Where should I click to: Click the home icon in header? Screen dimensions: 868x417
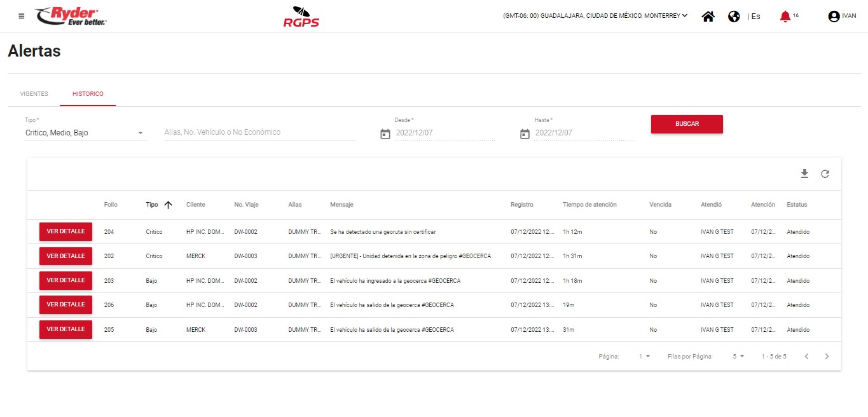click(x=708, y=17)
